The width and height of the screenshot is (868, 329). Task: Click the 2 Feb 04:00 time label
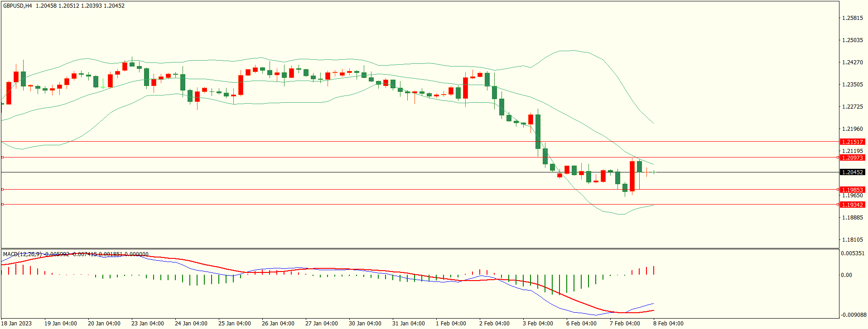pos(494,323)
